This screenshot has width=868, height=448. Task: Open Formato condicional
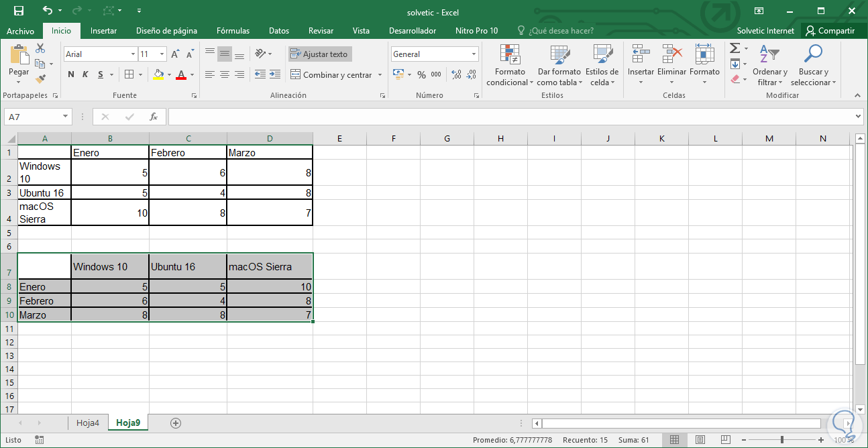pos(510,64)
